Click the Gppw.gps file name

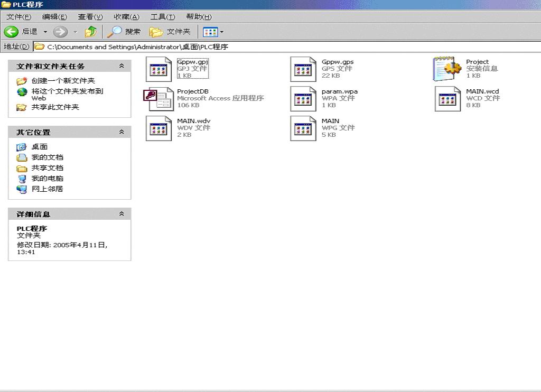pyautogui.click(x=338, y=62)
